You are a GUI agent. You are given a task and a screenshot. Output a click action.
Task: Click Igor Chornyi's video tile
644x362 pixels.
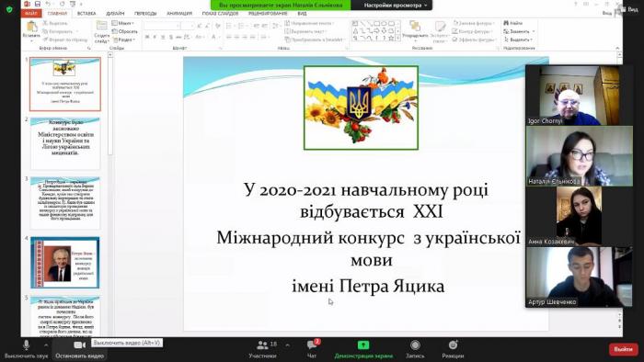point(580,96)
